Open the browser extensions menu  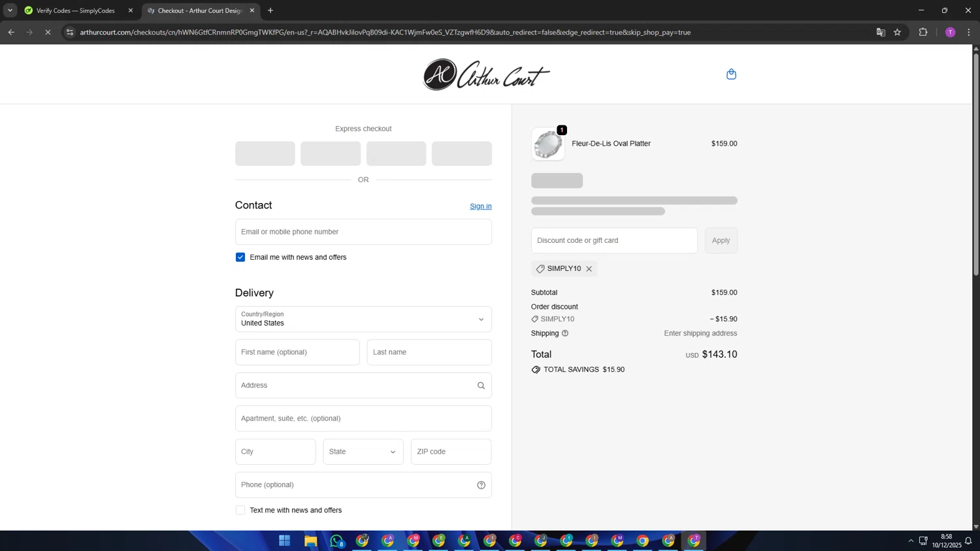923,32
